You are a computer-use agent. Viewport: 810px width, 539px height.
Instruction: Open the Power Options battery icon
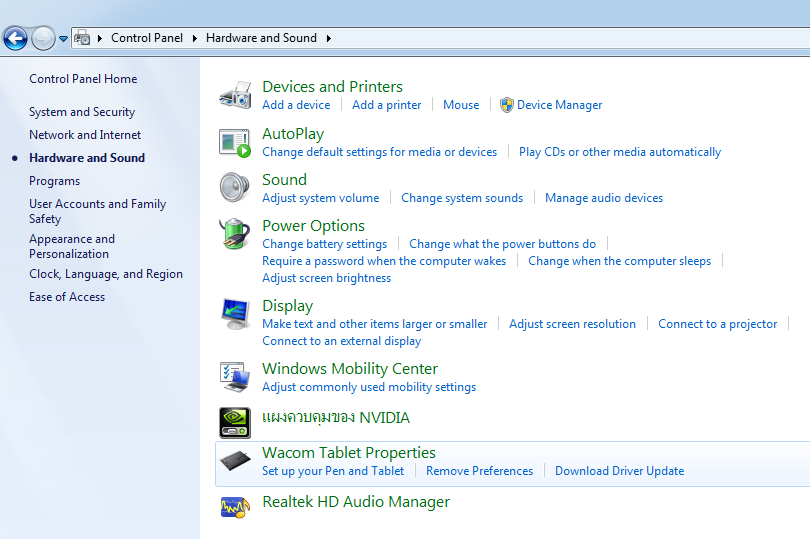tap(235, 234)
